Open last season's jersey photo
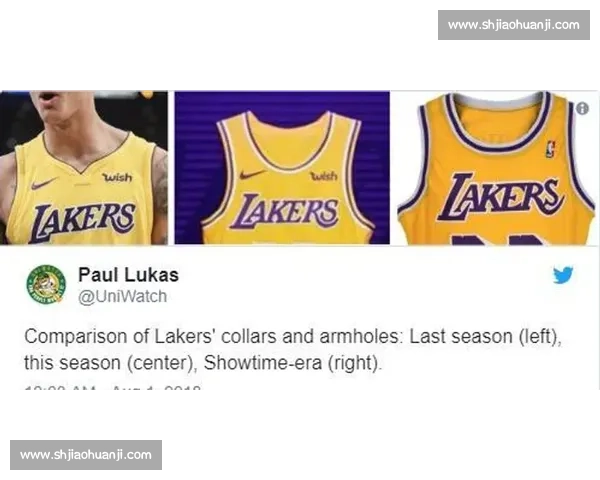The image size is (600, 480). [x=84, y=168]
